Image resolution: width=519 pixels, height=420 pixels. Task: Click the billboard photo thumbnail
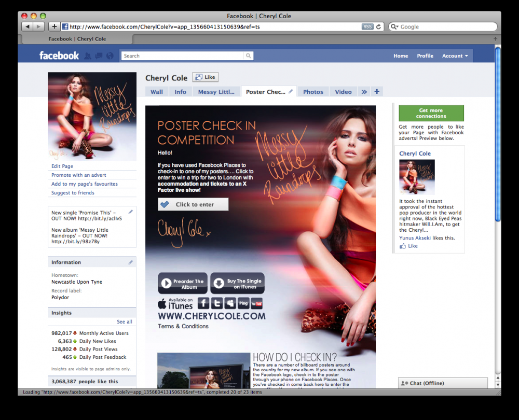(x=203, y=370)
